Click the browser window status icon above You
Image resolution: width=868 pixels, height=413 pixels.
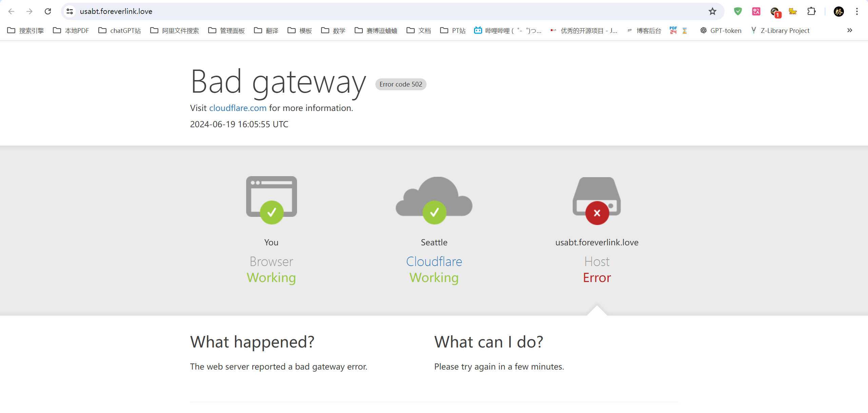tap(272, 200)
